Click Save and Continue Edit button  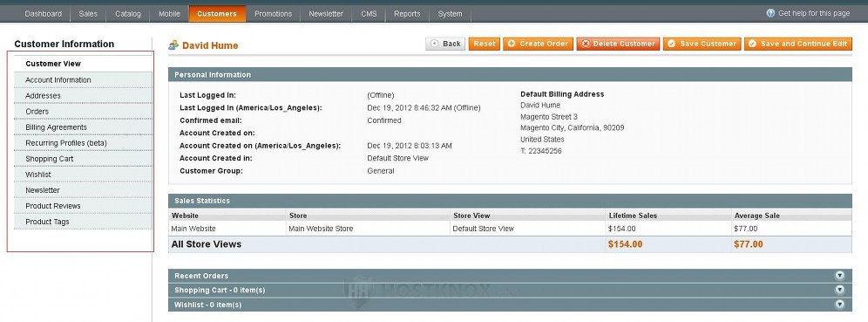point(797,44)
